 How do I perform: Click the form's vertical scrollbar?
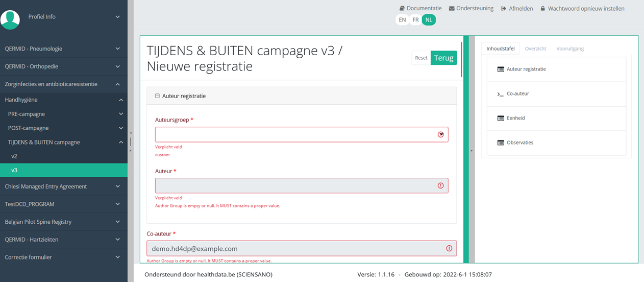[461, 59]
